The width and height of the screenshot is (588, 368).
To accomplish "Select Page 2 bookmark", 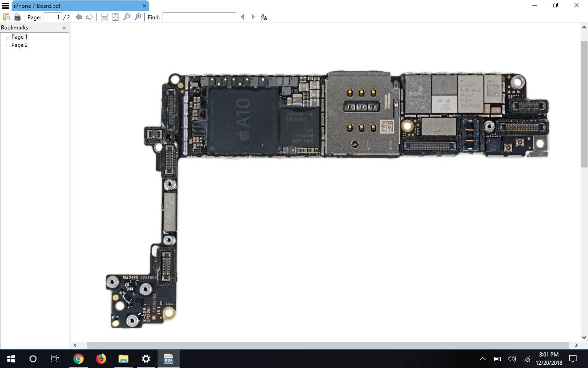I will (19, 45).
